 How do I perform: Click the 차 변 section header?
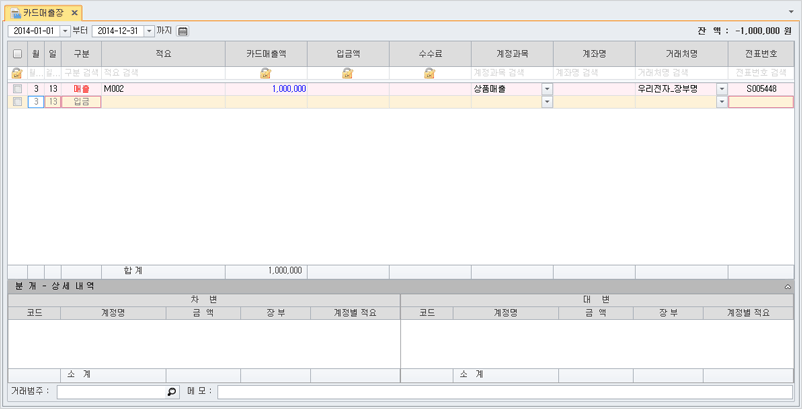tap(204, 300)
